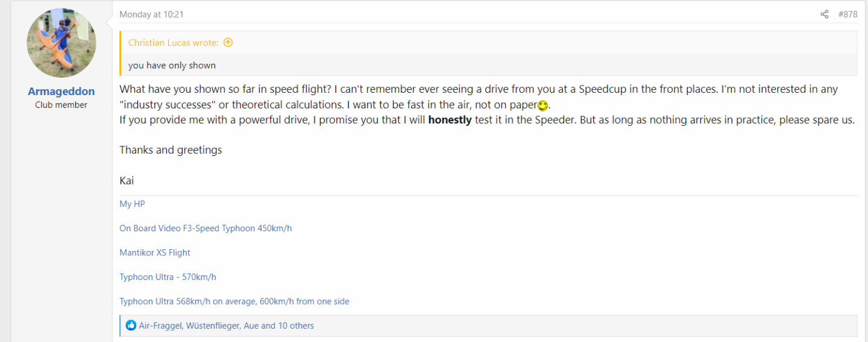Open the 'My HP' signature link

pyautogui.click(x=132, y=204)
